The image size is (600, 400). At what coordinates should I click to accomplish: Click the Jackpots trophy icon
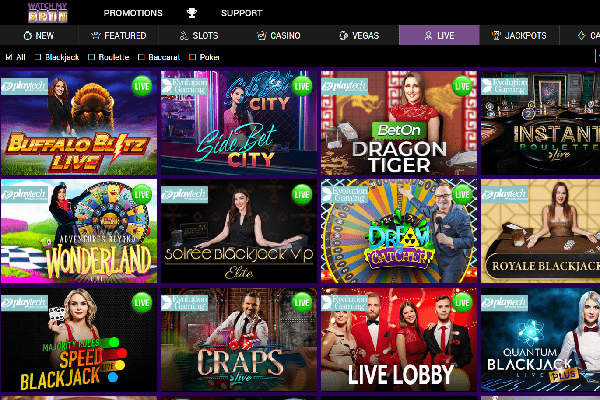(496, 36)
